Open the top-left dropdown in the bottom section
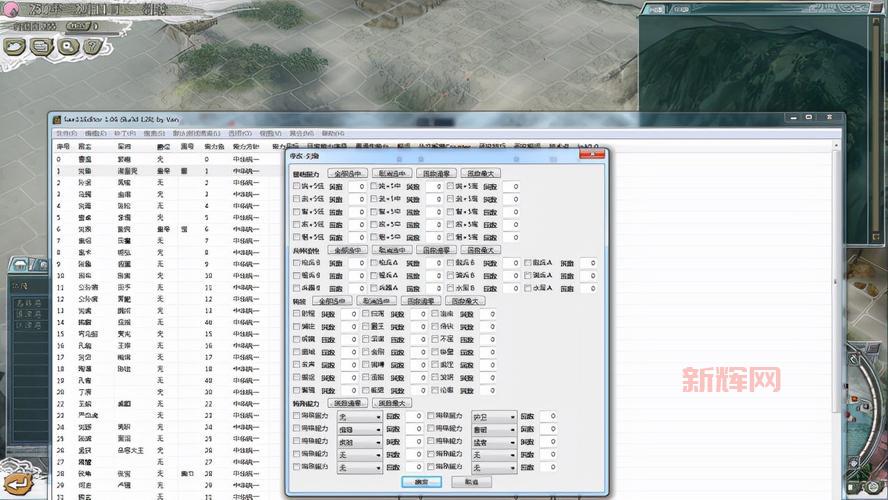This screenshot has height=500, width=888. [359, 415]
